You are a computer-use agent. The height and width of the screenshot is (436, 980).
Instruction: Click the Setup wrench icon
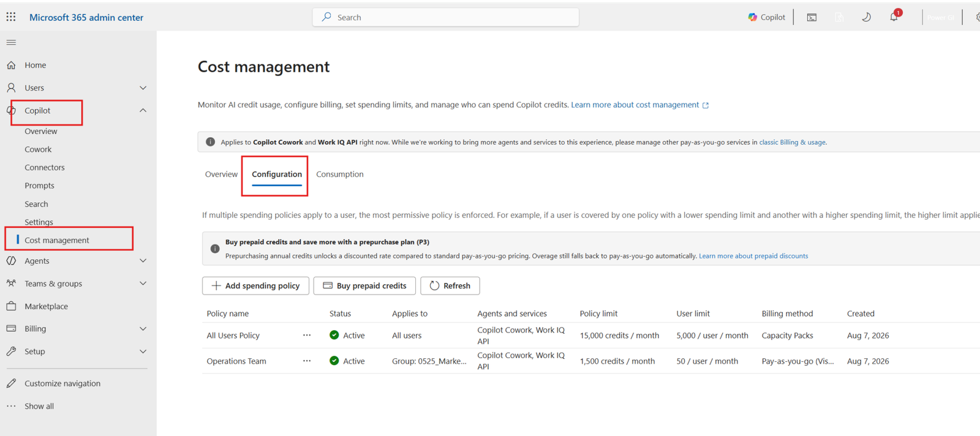pyautogui.click(x=11, y=351)
